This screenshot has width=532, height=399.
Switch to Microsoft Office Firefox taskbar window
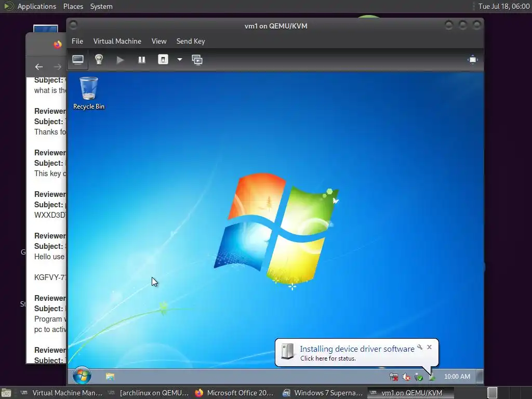point(235,393)
